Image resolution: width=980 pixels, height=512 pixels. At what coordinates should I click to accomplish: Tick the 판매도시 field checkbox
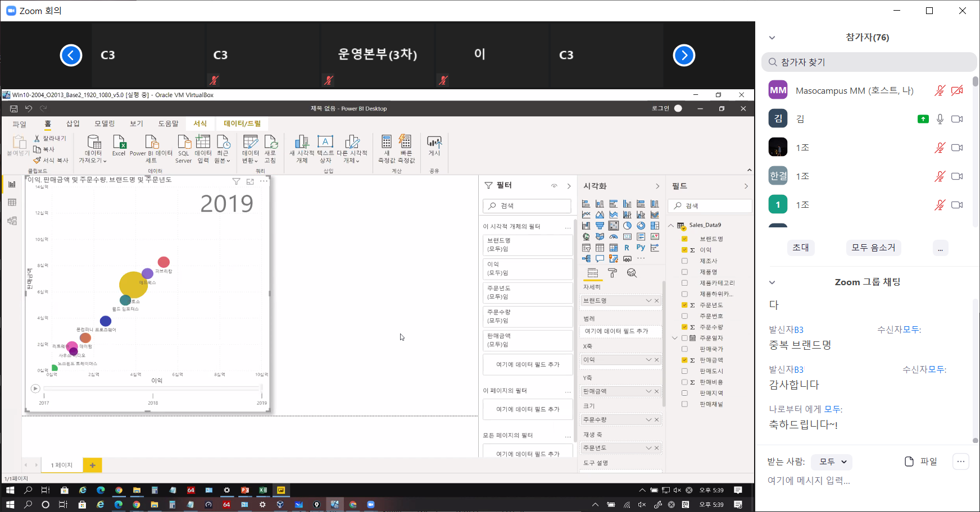click(x=684, y=371)
